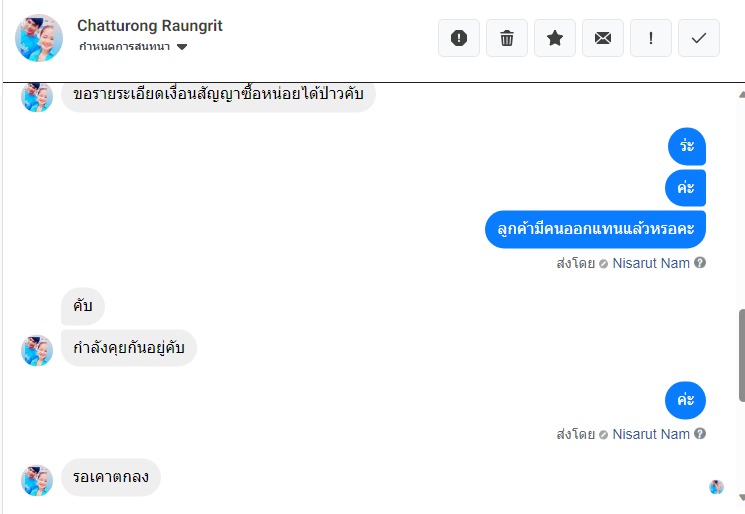Viewport: 745px width, 514px height.
Task: Open Chatturong Raungrit's header profile picture
Action: (x=39, y=38)
